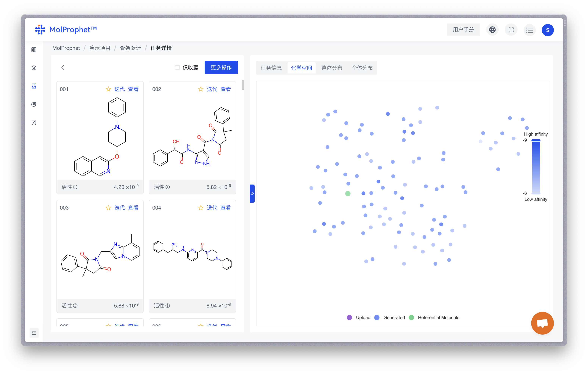Click the 任务详情 breadcrumb text

(x=161, y=48)
